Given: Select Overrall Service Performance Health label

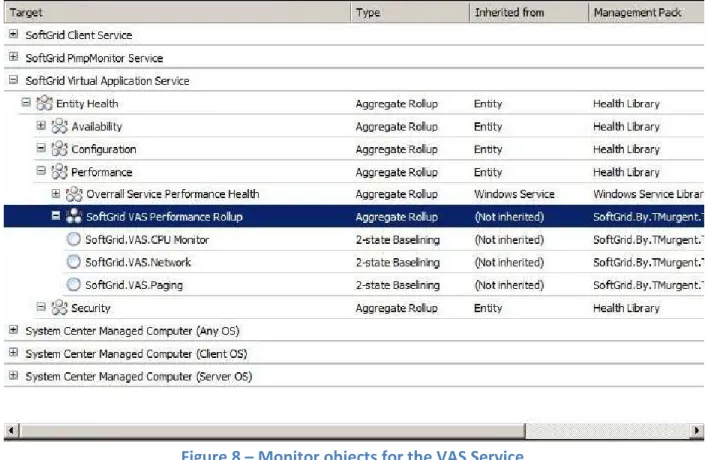Looking at the screenshot, I should pos(172,194).
